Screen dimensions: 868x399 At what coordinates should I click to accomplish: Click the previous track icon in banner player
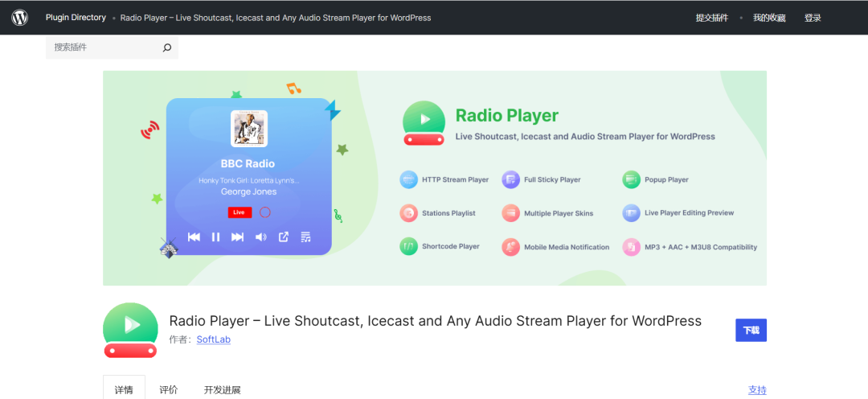click(x=194, y=237)
